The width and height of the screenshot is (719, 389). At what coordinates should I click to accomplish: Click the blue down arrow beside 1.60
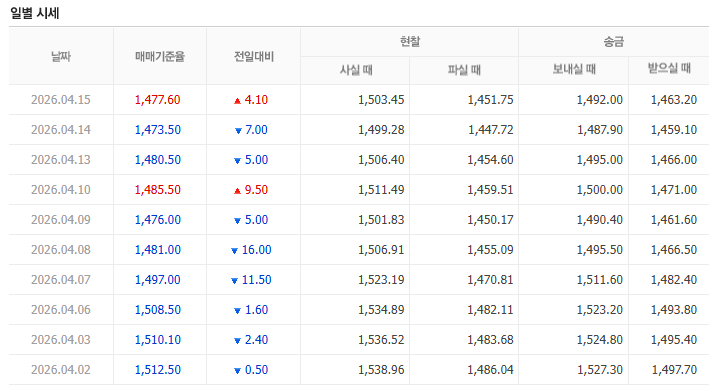(x=238, y=311)
